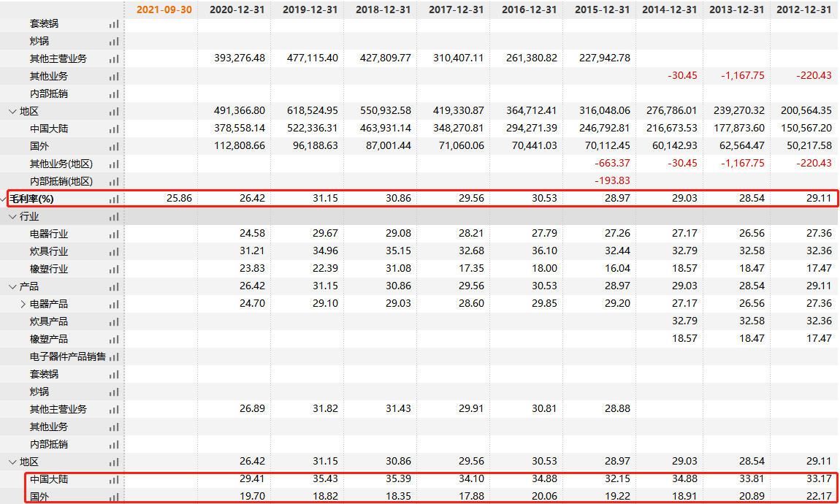Click chart icon beside 电器行业
Image resolution: width=840 pixels, height=504 pixels.
coord(114,234)
